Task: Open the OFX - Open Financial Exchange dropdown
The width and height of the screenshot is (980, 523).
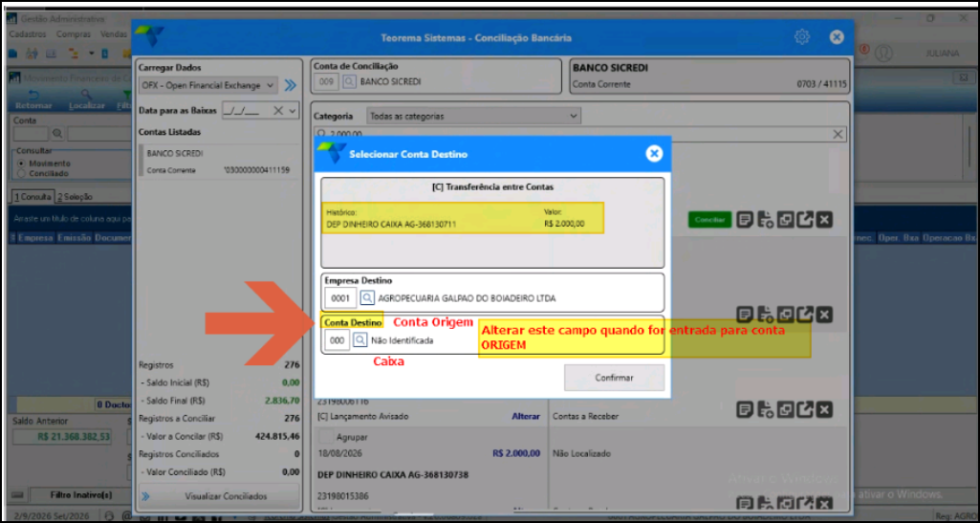Action: (208, 85)
